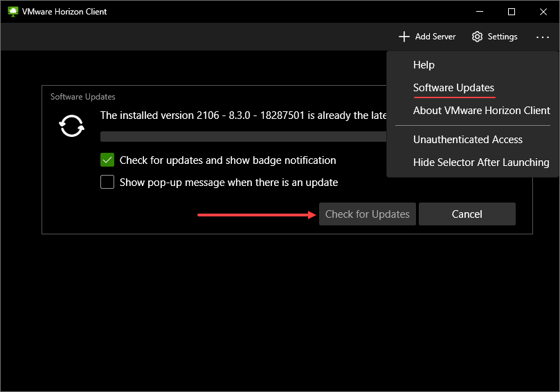Click the update progress bar
The image size is (560, 392).
point(243,137)
